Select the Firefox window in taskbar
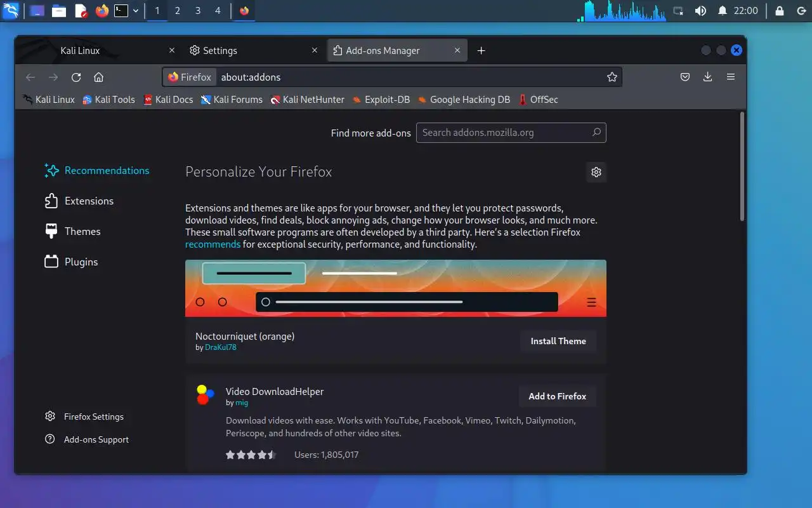Image resolution: width=812 pixels, height=508 pixels. pos(244,11)
